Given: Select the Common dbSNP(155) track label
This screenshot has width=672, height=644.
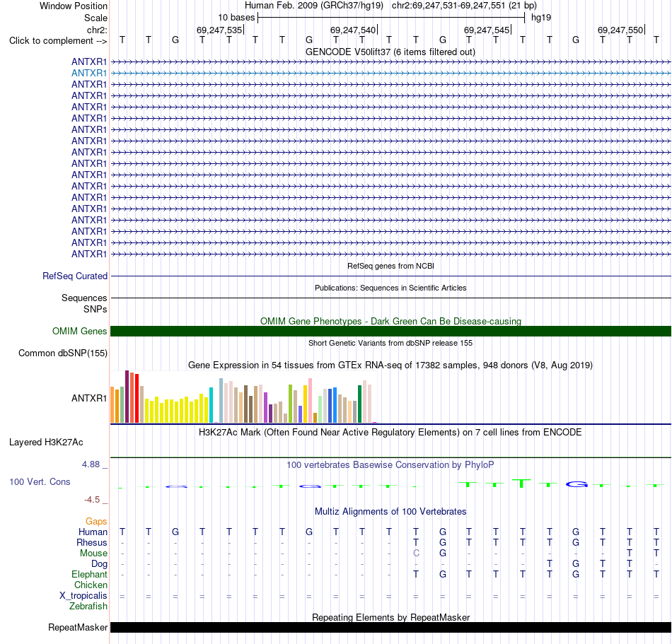Looking at the screenshot, I should [63, 353].
